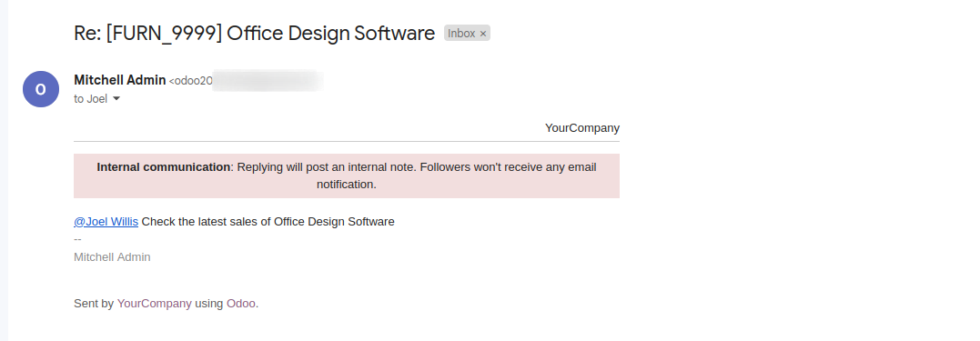Click the 'Check the latest sales' message text
Image resolution: width=980 pixels, height=341 pixels.
click(268, 222)
